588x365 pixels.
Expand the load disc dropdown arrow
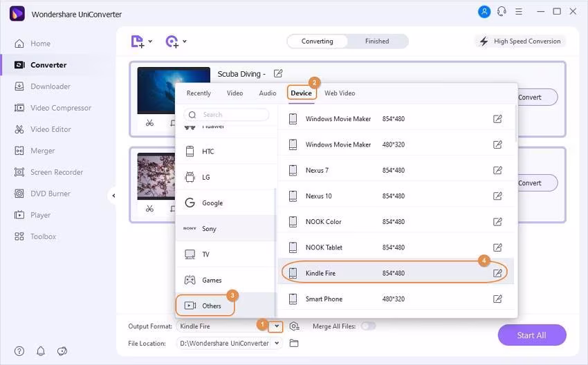point(185,41)
